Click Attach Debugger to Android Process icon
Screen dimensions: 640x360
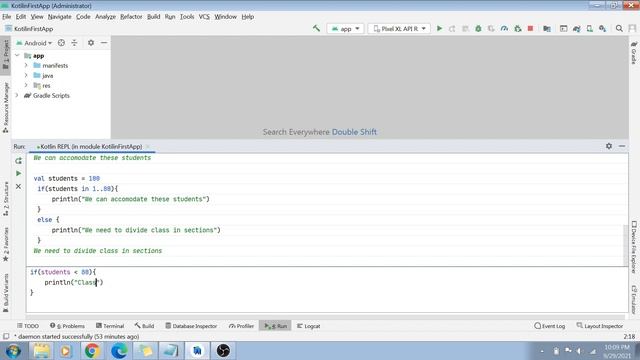pos(518,29)
